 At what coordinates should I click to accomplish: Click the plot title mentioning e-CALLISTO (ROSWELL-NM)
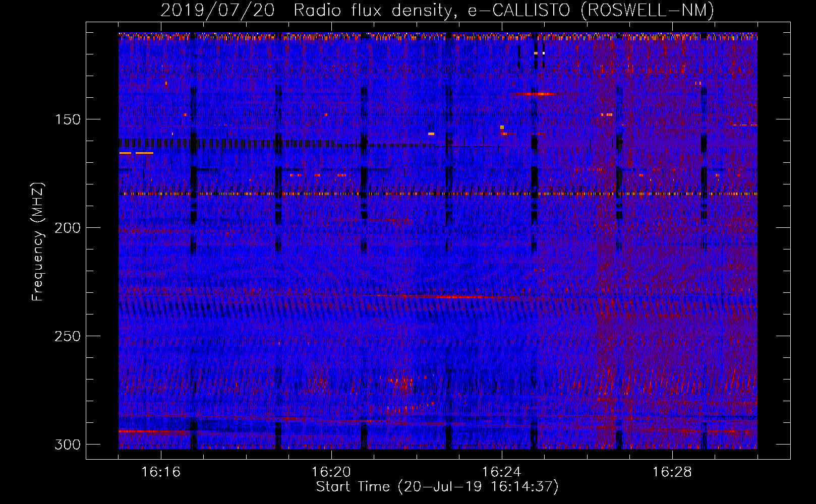coord(437,11)
